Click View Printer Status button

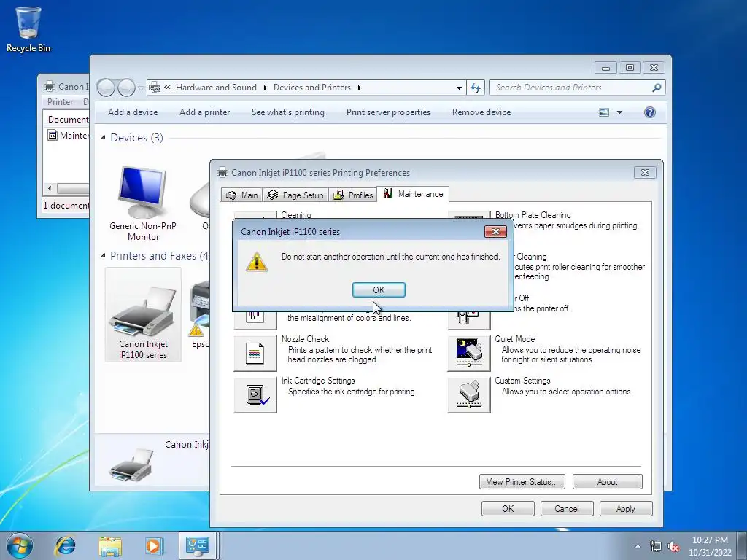coord(522,482)
